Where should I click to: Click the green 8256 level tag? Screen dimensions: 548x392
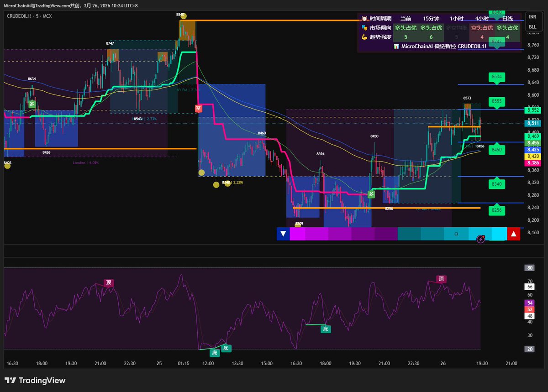tap(497, 210)
